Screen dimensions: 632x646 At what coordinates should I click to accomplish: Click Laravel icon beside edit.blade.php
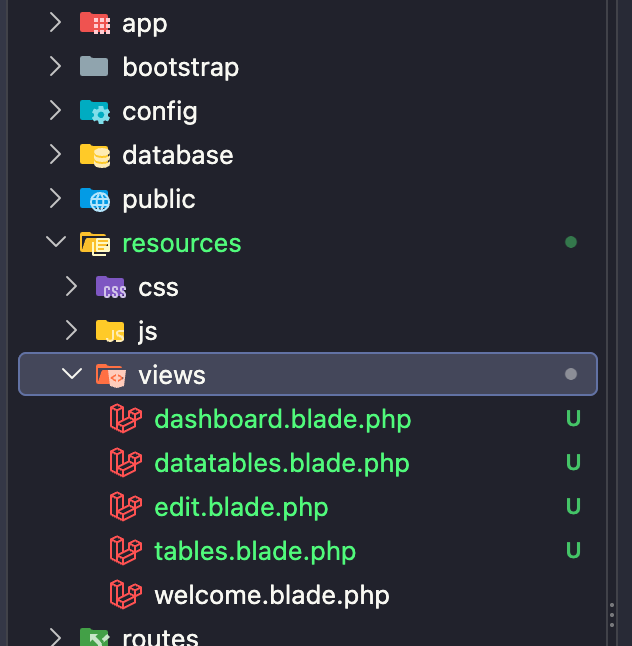click(126, 507)
